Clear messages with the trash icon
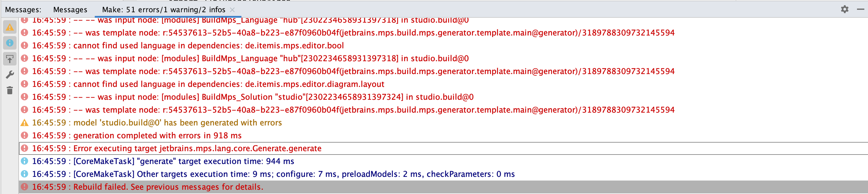Screen dimensions: 868x194 click(x=10, y=90)
